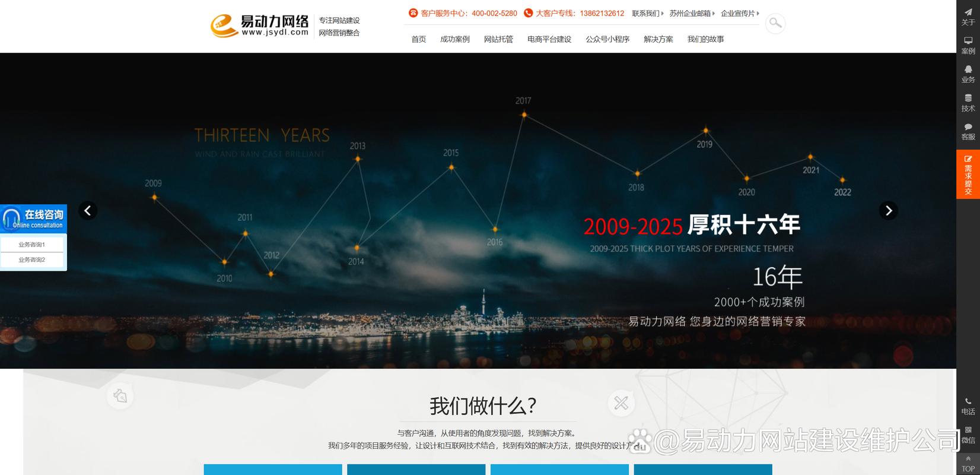Click the 2009 timeline point on the banner

click(x=154, y=197)
